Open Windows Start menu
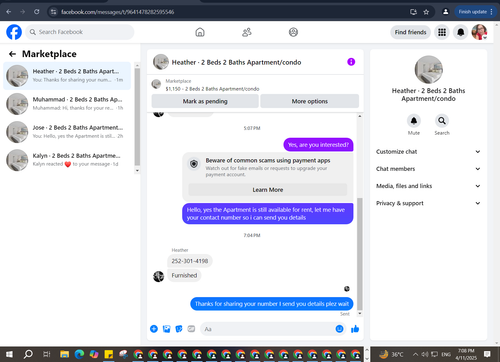This screenshot has width=500, height=362. [9, 354]
